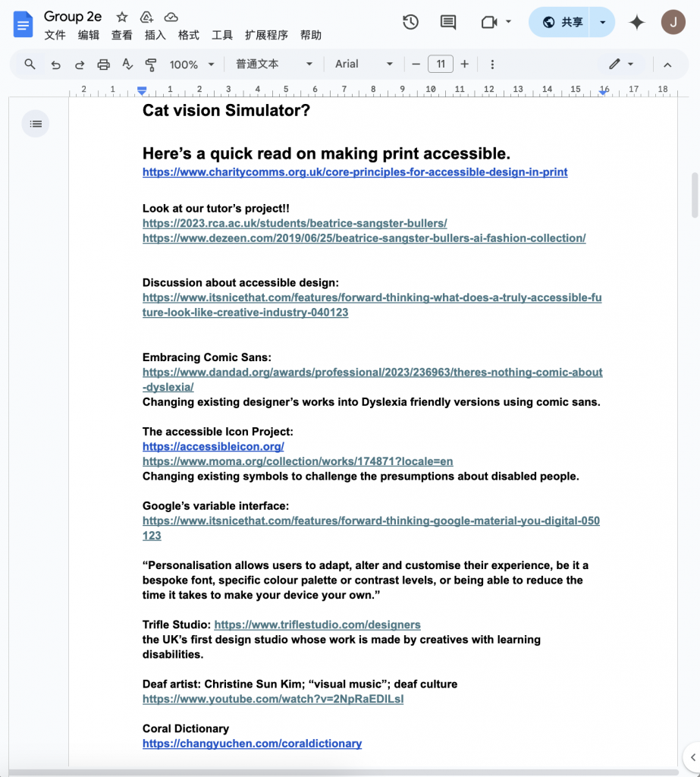Open the 编辑 menu
Image resolution: width=700 pixels, height=777 pixels.
click(89, 35)
